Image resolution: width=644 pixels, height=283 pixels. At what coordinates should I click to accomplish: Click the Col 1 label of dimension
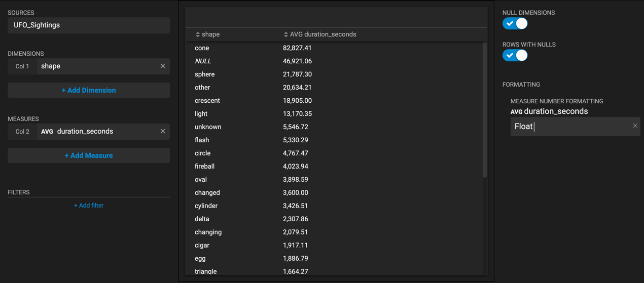(x=22, y=66)
